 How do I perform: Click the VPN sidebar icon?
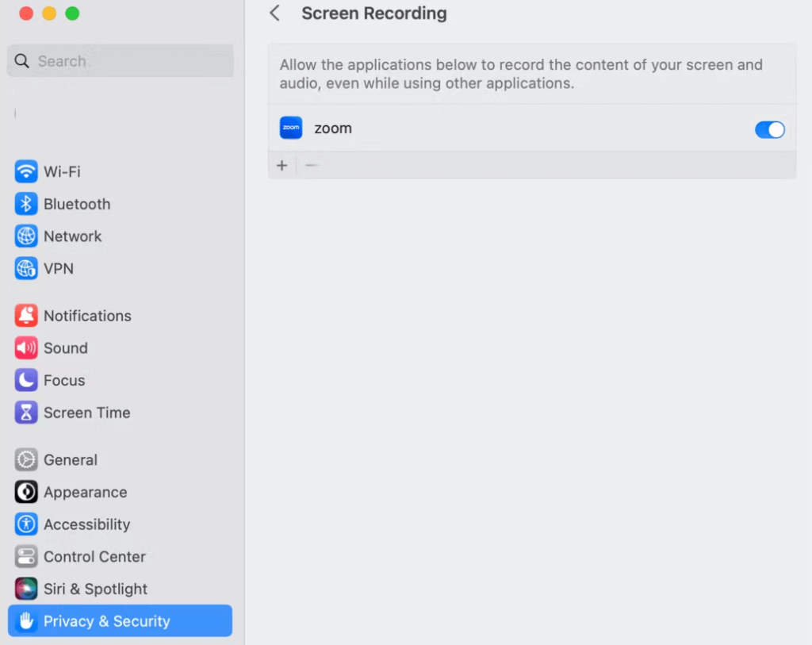coord(26,269)
